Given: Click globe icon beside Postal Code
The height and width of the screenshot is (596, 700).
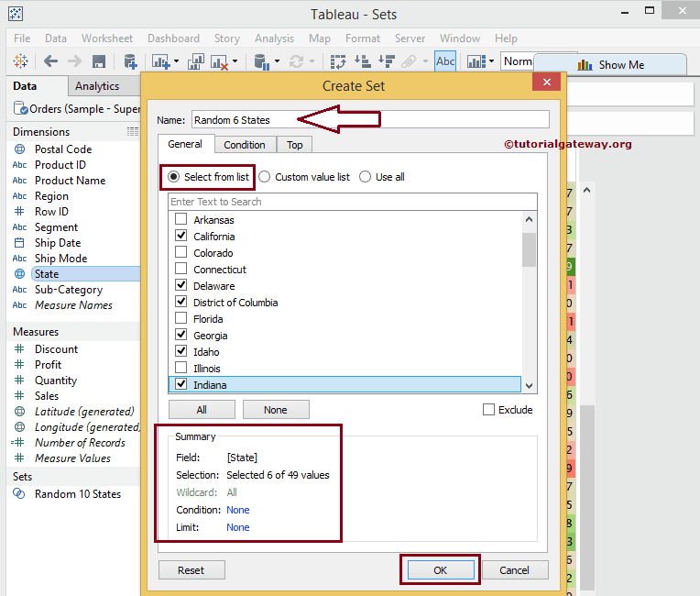Looking at the screenshot, I should point(19,149).
